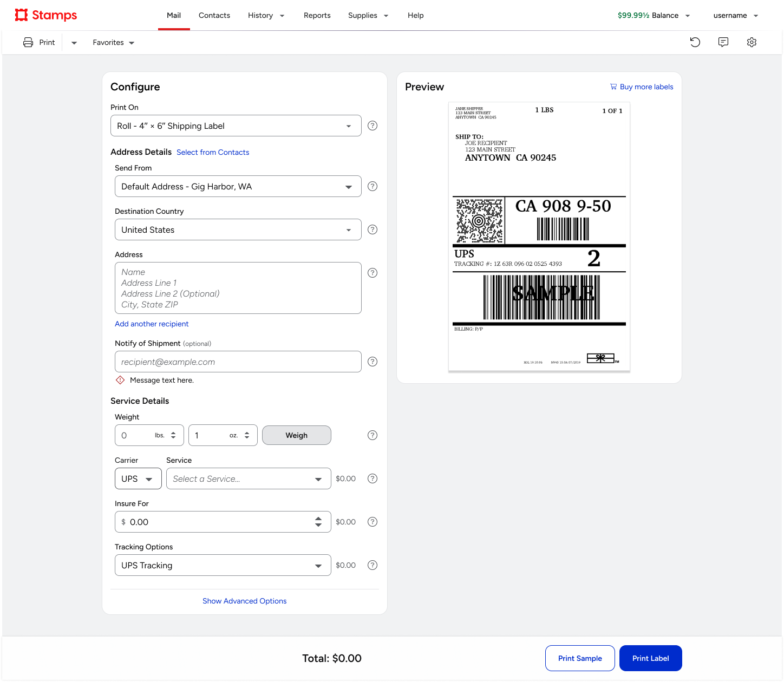Viewport: 784px width, 682px height.
Task: Click help icon beside Insure For field
Action: pyautogui.click(x=373, y=522)
